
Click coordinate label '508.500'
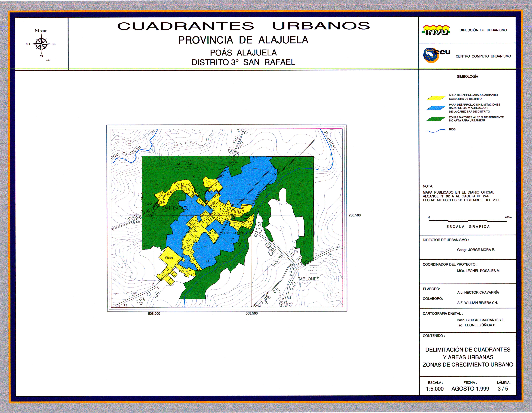click(x=251, y=313)
